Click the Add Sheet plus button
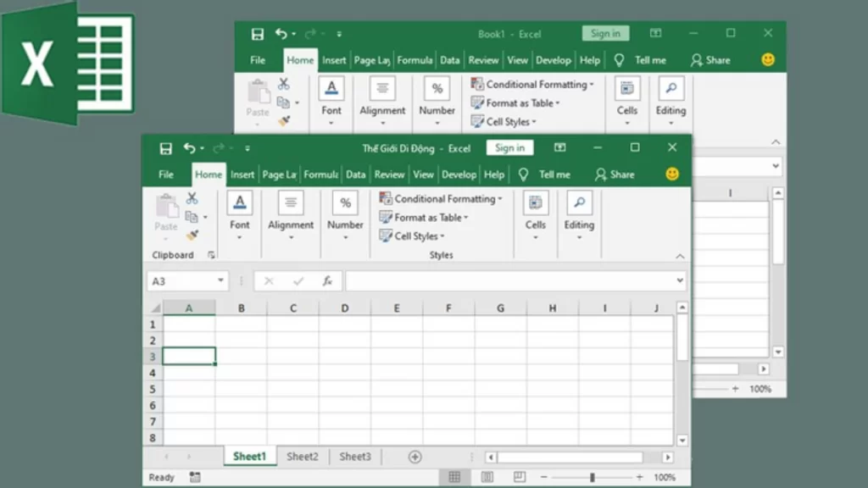The width and height of the screenshot is (868, 488). click(415, 457)
